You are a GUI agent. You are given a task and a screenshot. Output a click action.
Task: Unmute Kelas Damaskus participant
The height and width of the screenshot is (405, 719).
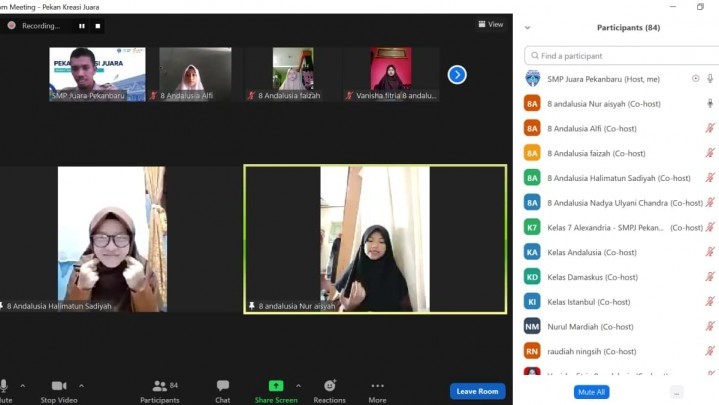point(710,277)
